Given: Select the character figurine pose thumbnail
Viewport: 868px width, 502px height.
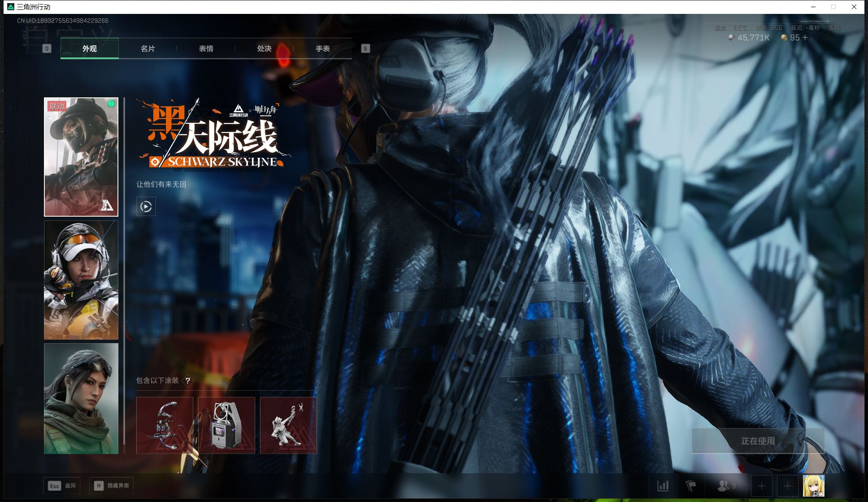Looking at the screenshot, I should pos(288,425).
